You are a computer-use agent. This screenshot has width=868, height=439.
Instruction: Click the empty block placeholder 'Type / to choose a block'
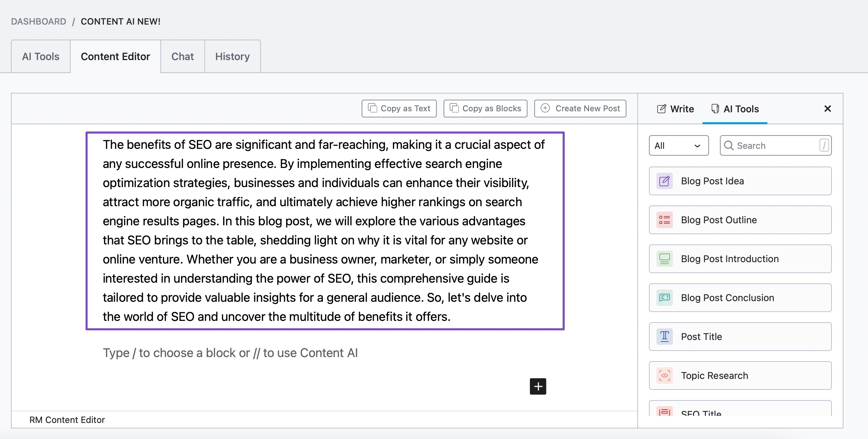coord(230,353)
